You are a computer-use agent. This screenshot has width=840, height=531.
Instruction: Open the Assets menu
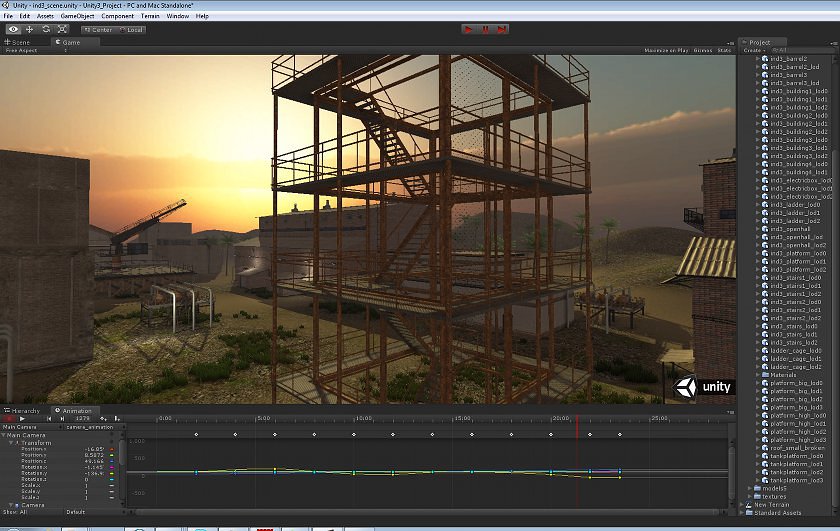(45, 16)
